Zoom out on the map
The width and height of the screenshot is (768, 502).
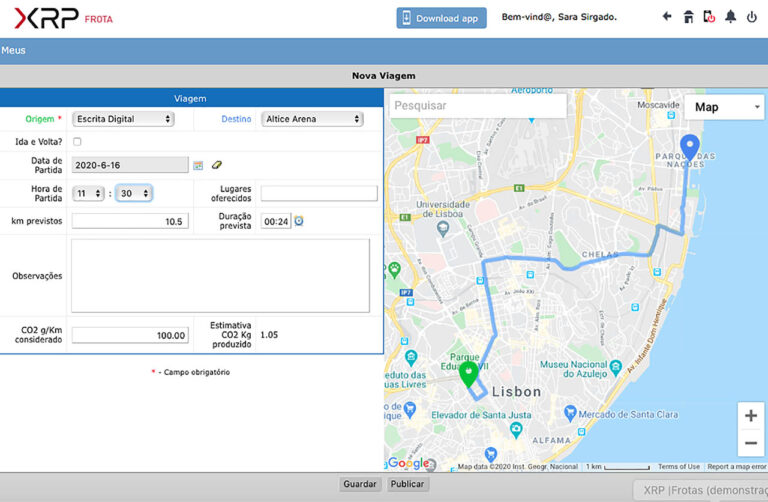[751, 443]
